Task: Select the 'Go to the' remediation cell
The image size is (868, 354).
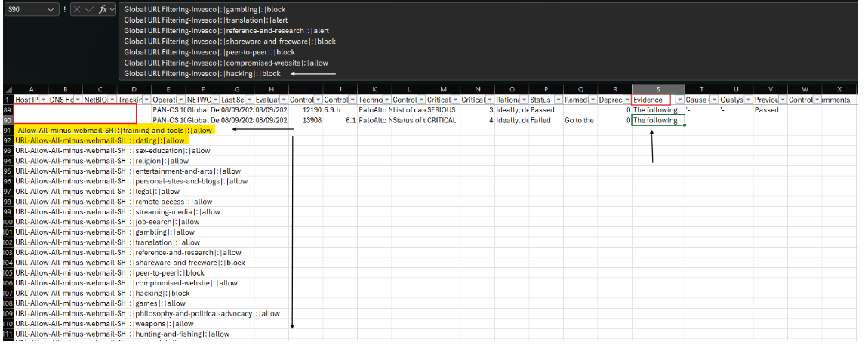Action: (580, 120)
